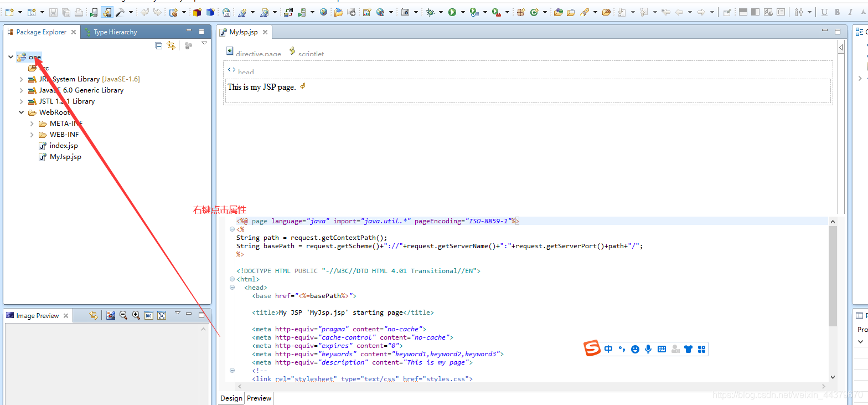Screen dimensions: 868x405
Task: Toggle the Chinese 中 input mode indicator
Action: (x=608, y=349)
